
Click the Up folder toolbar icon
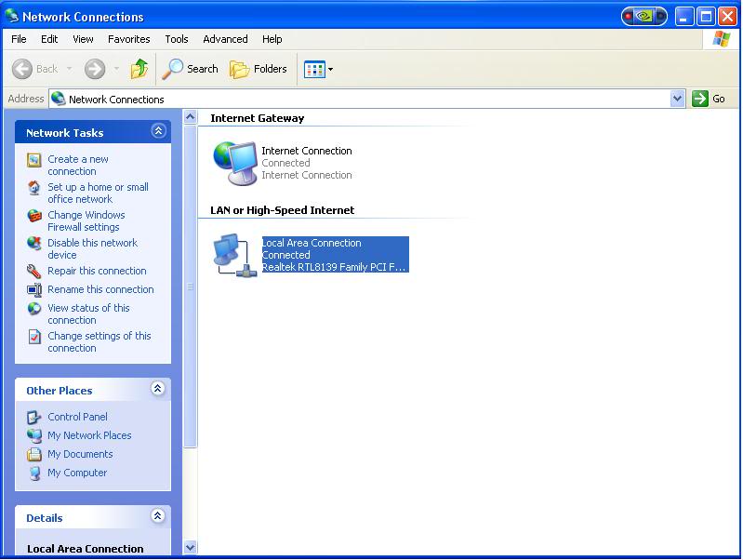(139, 69)
